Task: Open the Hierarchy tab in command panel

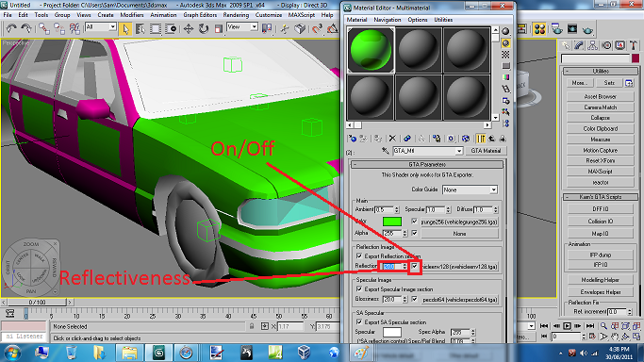Action: click(592, 45)
